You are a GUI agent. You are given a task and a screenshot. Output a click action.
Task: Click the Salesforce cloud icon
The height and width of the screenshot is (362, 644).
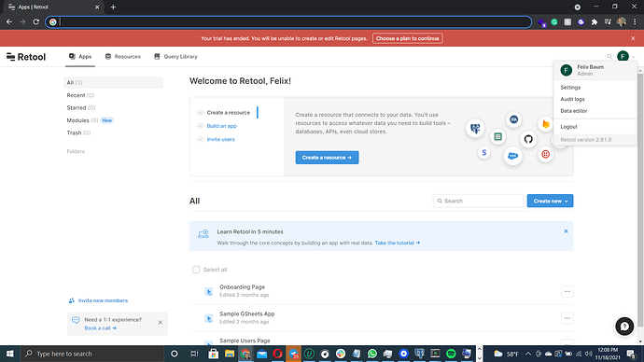coord(512,156)
